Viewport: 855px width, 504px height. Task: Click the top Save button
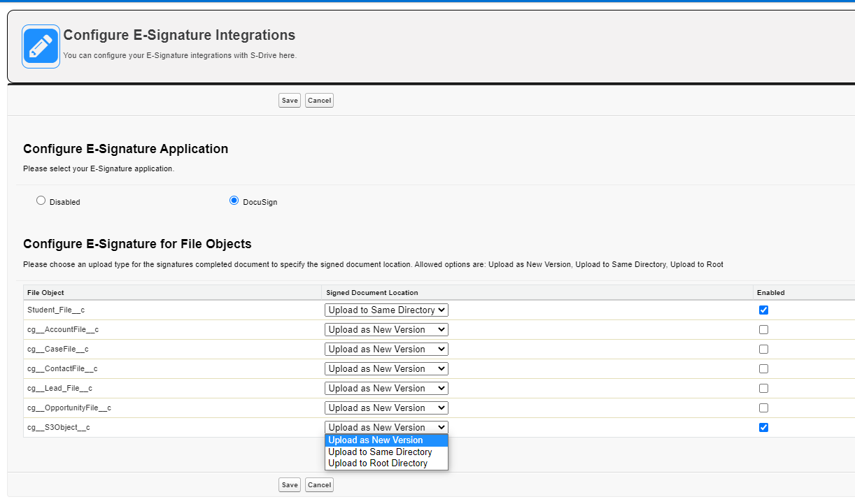coord(290,101)
